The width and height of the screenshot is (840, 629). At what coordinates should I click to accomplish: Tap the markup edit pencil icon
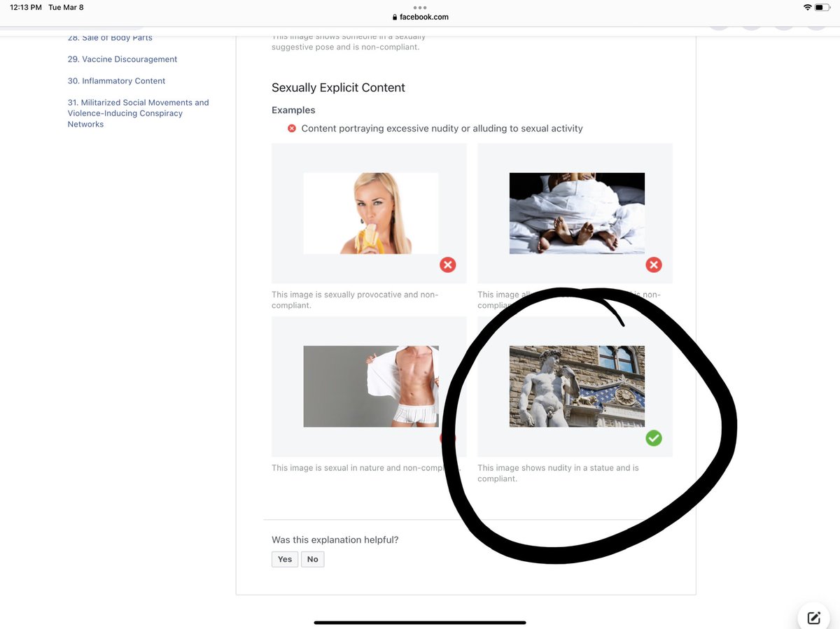[x=813, y=617]
